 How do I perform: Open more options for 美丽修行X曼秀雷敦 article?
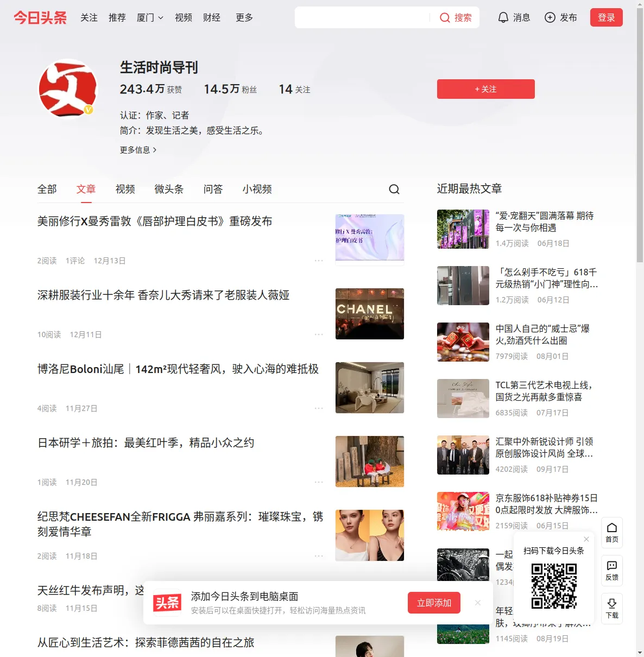click(319, 261)
